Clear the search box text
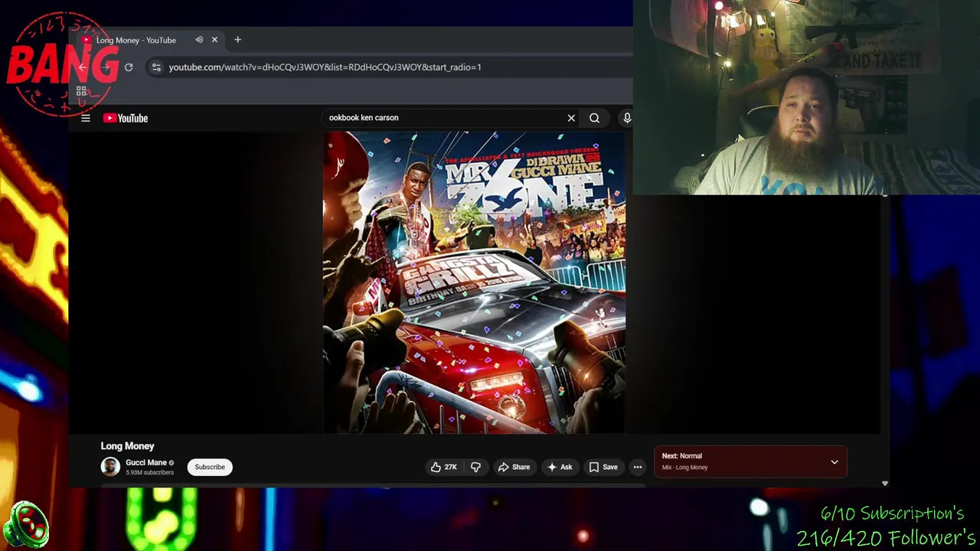Viewport: 980px width, 551px height. pos(571,118)
